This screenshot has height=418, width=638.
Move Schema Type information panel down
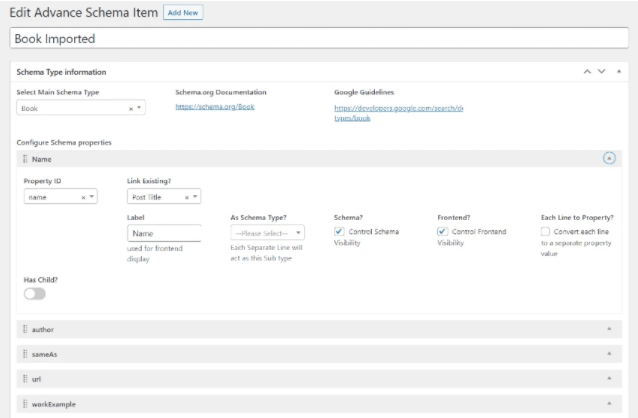pos(602,73)
